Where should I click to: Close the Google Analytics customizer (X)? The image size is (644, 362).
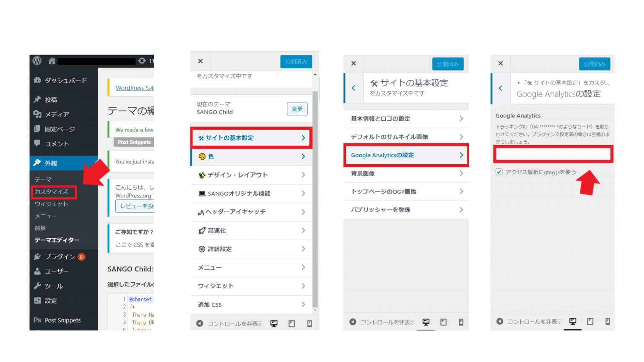click(501, 63)
